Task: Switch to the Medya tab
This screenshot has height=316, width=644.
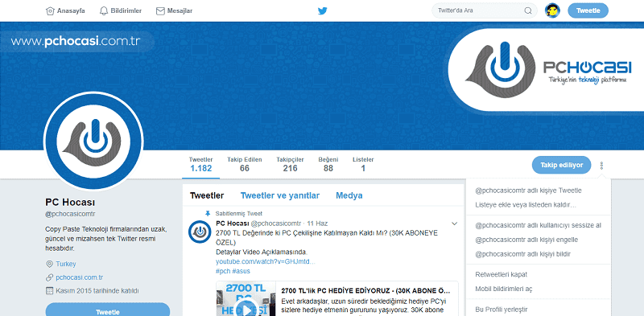Action: coord(349,195)
